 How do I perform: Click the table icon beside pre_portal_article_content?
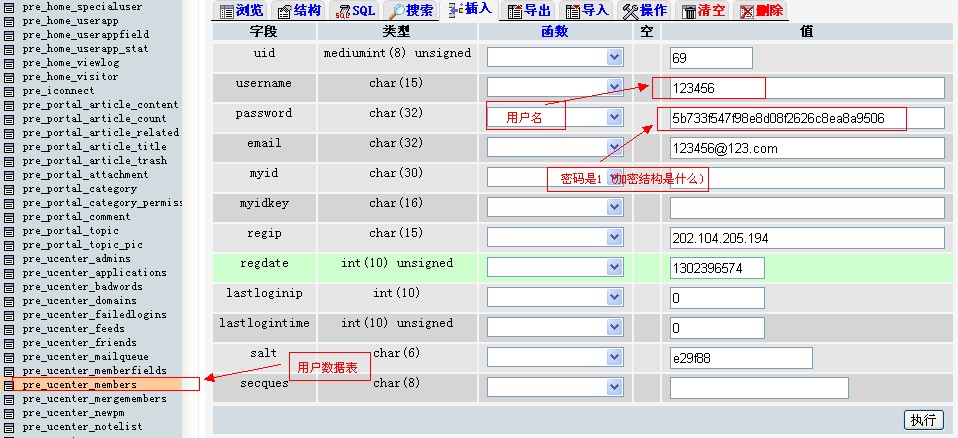tap(9, 105)
